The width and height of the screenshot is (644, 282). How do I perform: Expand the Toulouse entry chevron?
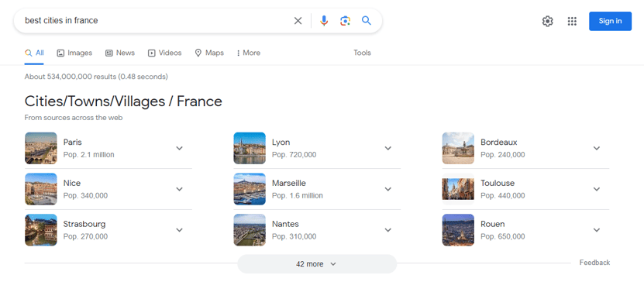pyautogui.click(x=597, y=189)
